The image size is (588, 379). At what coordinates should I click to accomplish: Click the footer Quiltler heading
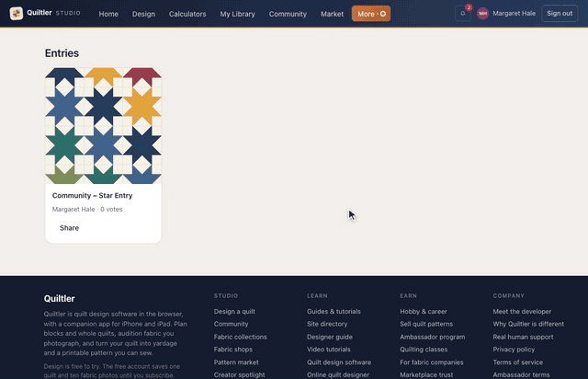(x=59, y=299)
